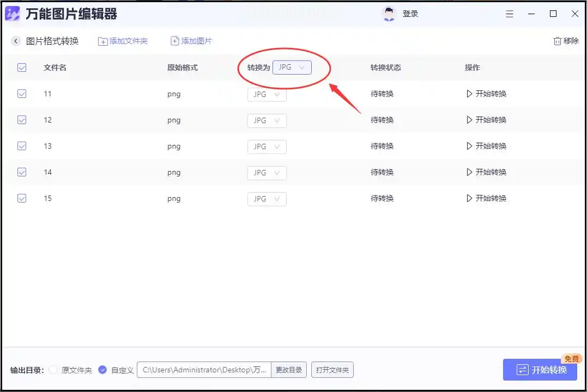Image resolution: width=587 pixels, height=392 pixels.
Task: Click the 万能图片编辑器 app logo
Action: [13, 14]
